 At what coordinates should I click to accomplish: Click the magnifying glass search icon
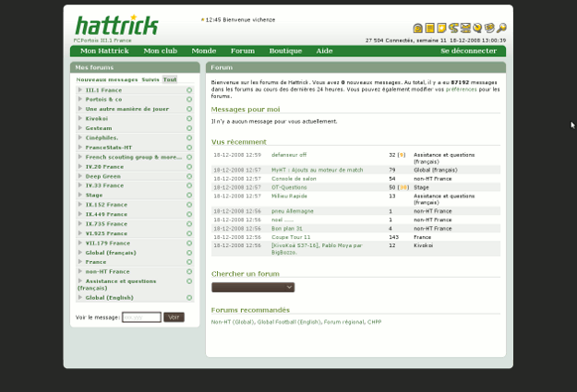pyautogui.click(x=501, y=29)
